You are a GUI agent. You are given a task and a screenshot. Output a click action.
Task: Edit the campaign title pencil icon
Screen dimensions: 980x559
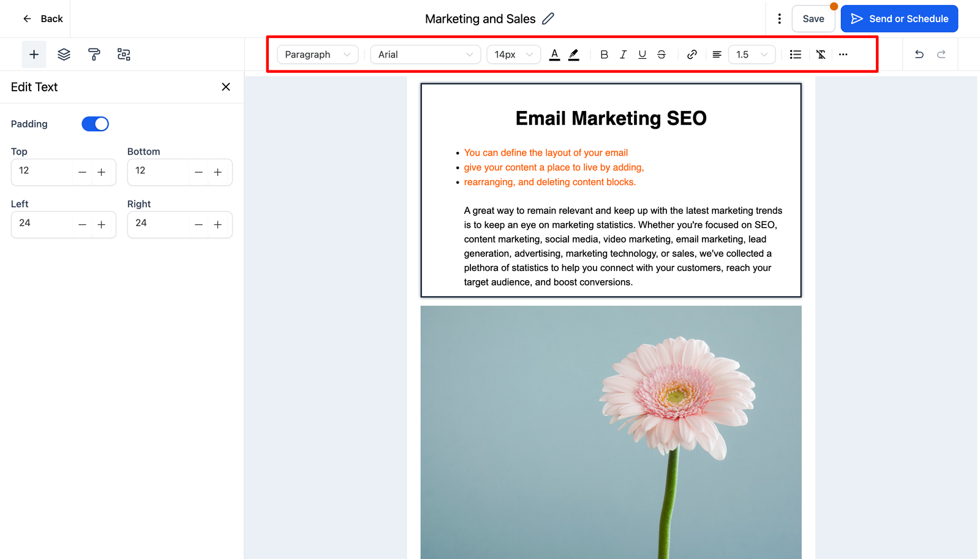[548, 19]
